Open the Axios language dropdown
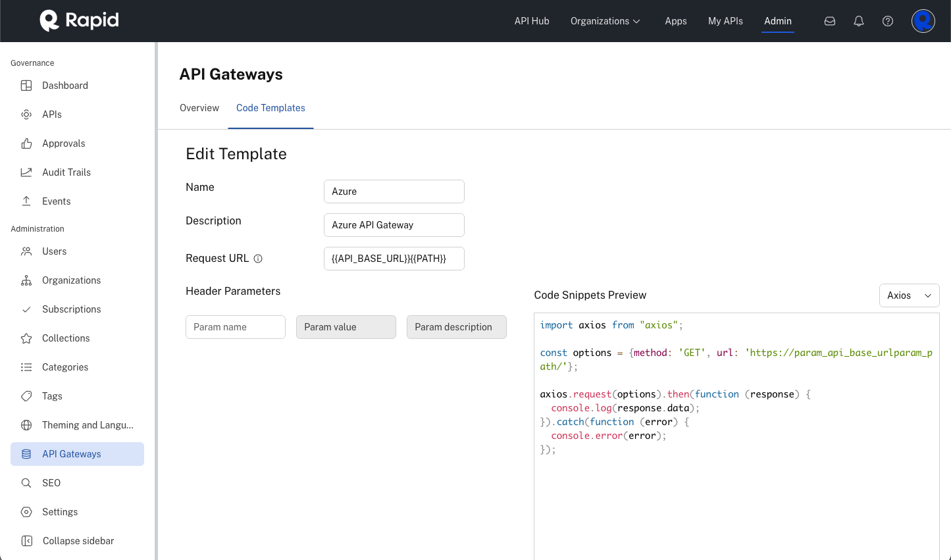 909,295
